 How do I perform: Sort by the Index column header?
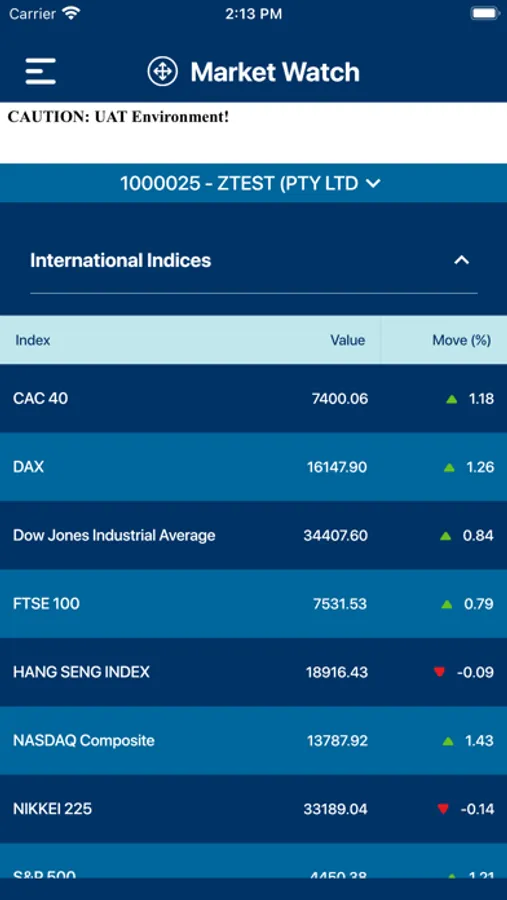tap(33, 340)
